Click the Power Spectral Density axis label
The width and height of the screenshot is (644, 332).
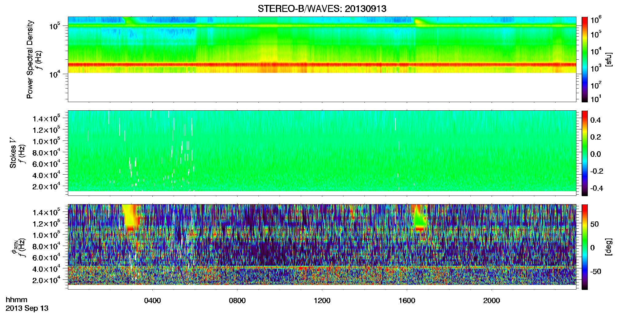click(x=30, y=59)
